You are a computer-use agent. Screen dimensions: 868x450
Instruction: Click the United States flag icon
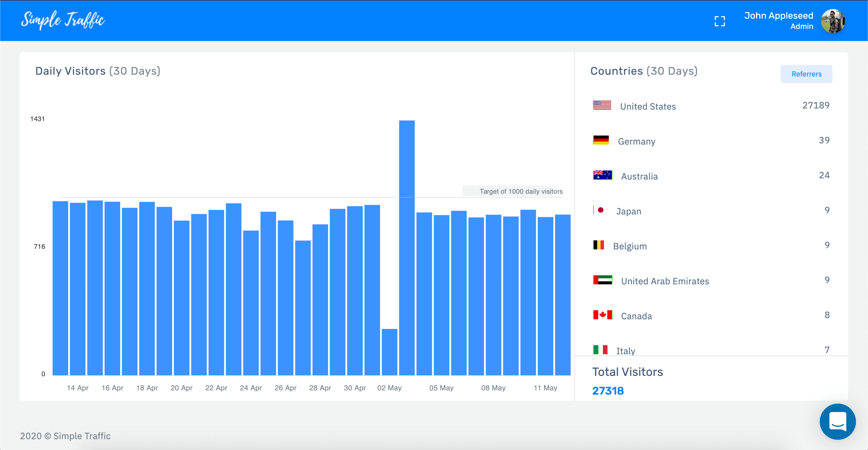[x=602, y=105]
